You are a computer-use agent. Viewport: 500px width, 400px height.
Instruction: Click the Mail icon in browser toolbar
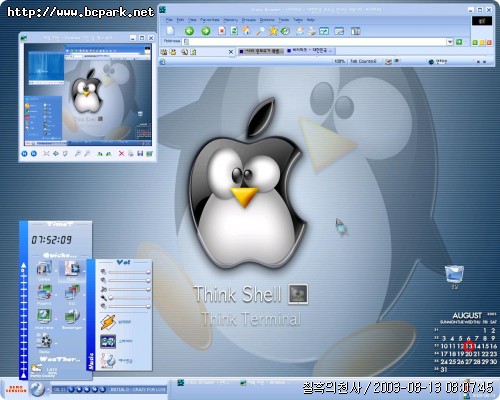(x=300, y=31)
